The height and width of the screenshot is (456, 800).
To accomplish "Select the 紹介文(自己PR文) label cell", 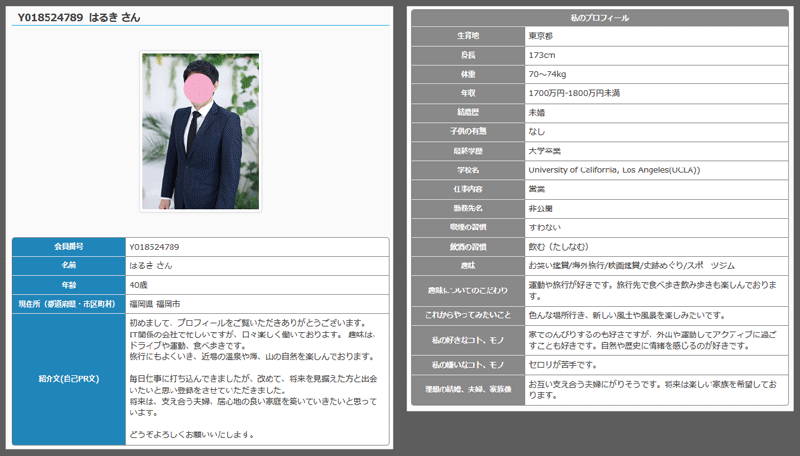I will coord(69,379).
